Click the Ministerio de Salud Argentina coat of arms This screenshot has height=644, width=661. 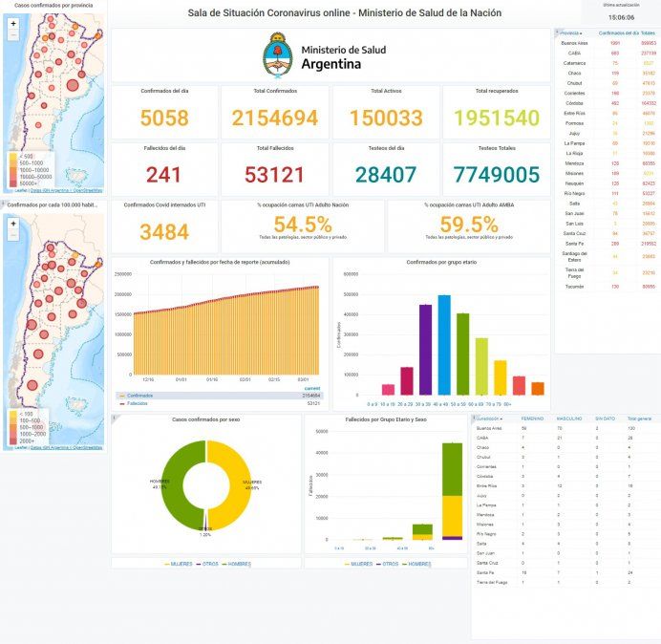tap(276, 55)
